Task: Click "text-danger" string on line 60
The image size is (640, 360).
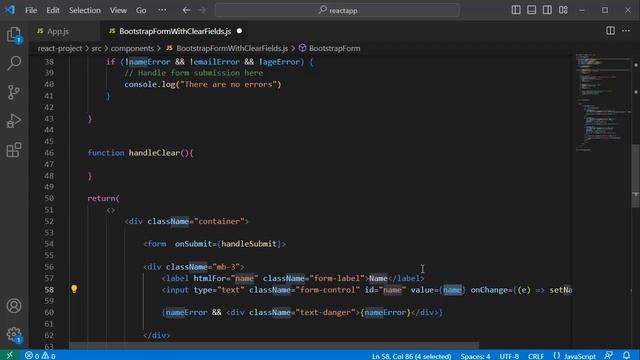Action: (325, 312)
